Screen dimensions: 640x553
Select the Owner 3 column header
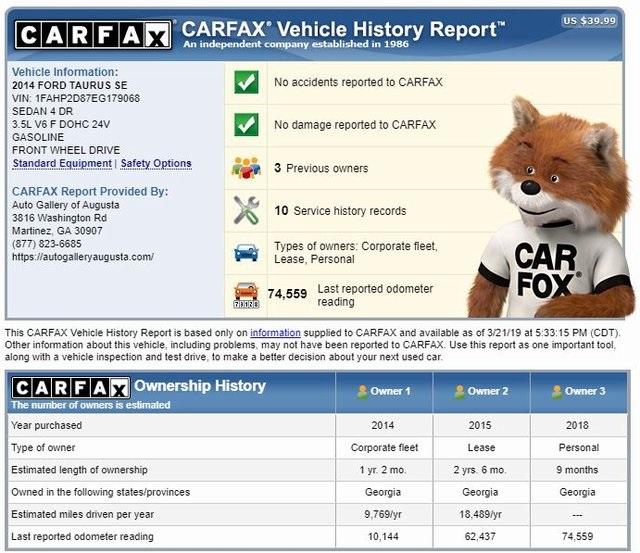tap(579, 391)
